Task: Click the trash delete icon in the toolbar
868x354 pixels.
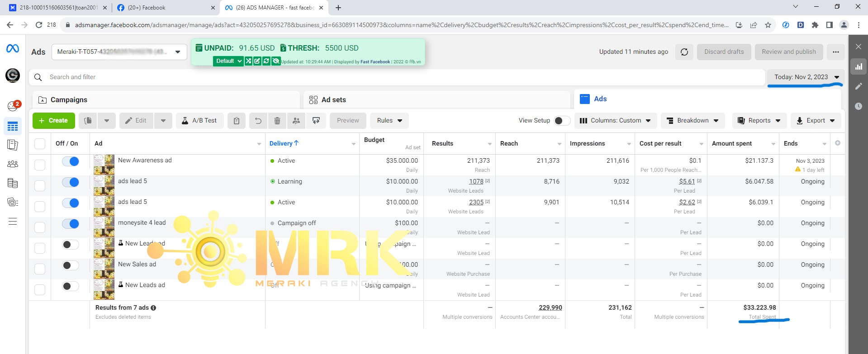Action: 277,121
